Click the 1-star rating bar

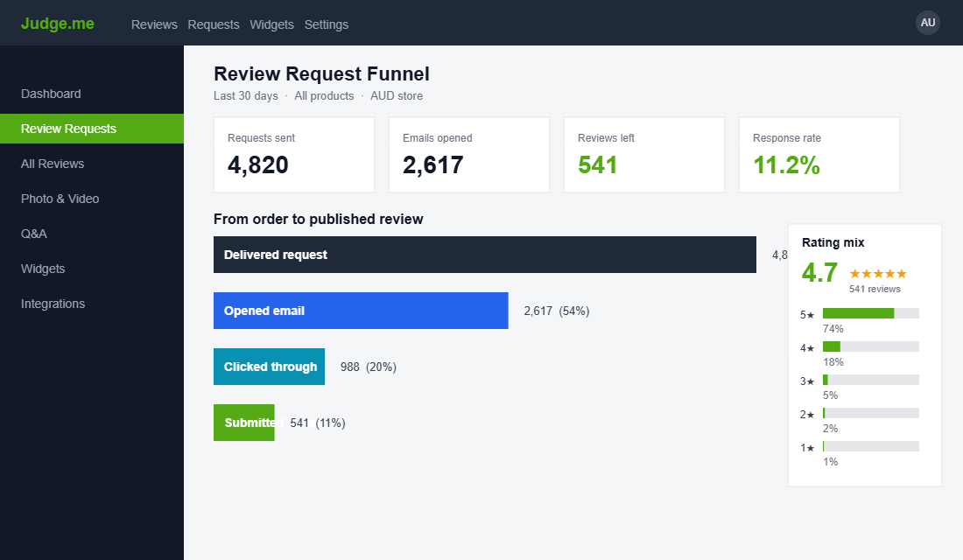[871, 445]
